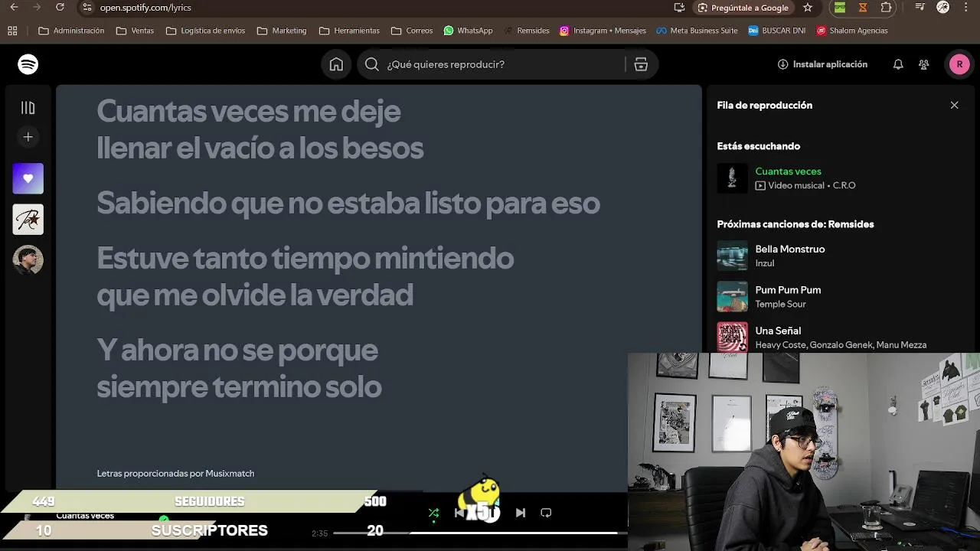This screenshot has width=980, height=551.
Task: Jump to lyric 'Sabiendo que no estaba listo para eso'
Action: tap(348, 204)
